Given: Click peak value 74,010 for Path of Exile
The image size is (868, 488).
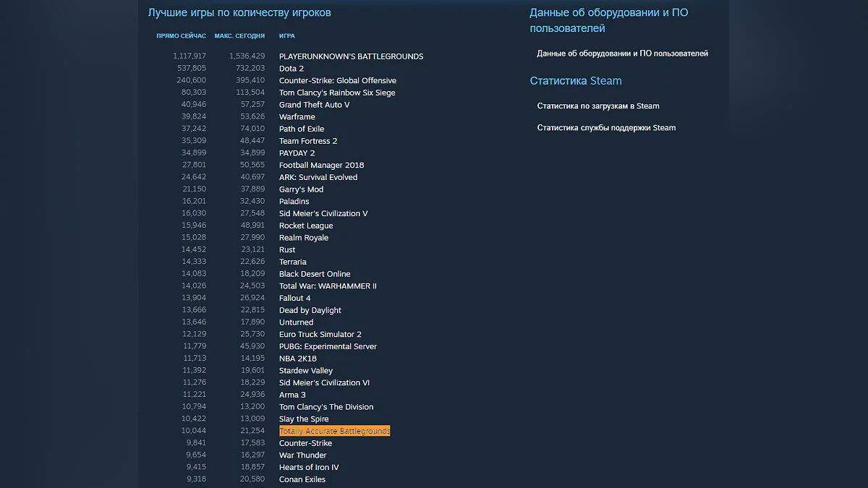Looking at the screenshot, I should pos(252,129).
